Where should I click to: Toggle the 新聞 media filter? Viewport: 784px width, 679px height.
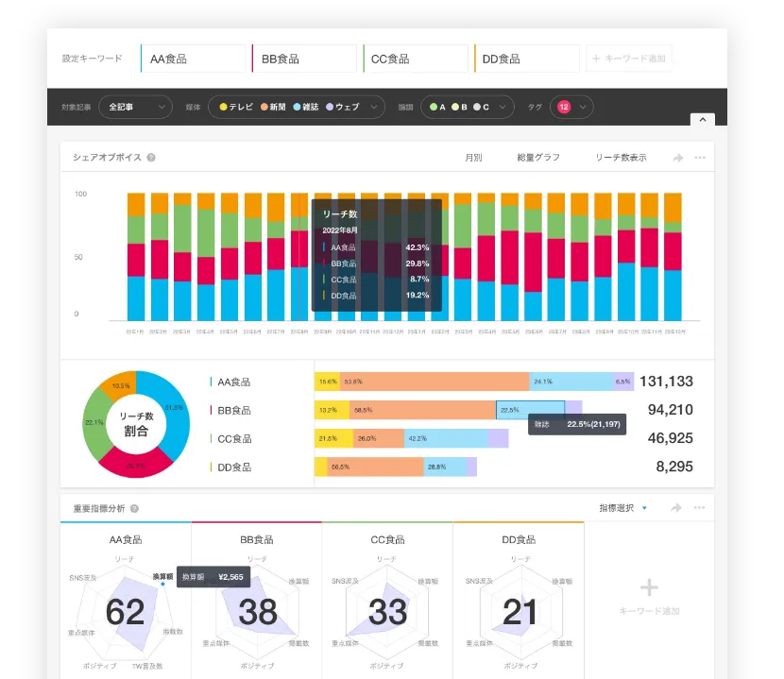coord(275,108)
